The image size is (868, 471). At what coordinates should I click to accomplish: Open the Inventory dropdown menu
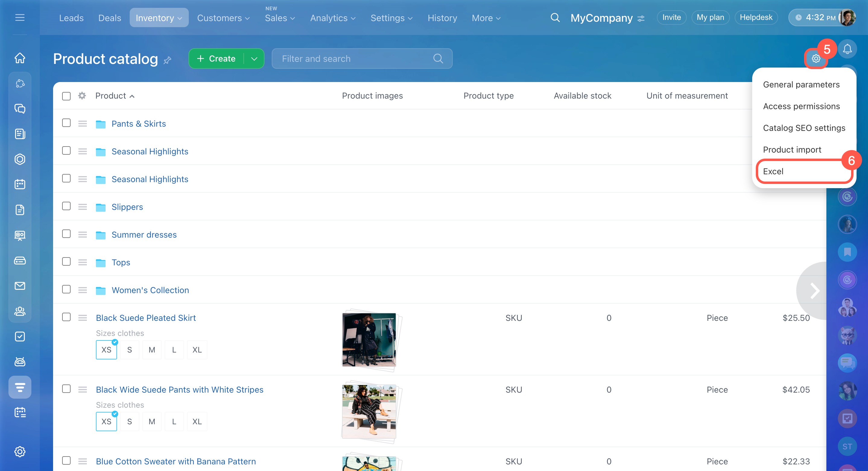159,18
